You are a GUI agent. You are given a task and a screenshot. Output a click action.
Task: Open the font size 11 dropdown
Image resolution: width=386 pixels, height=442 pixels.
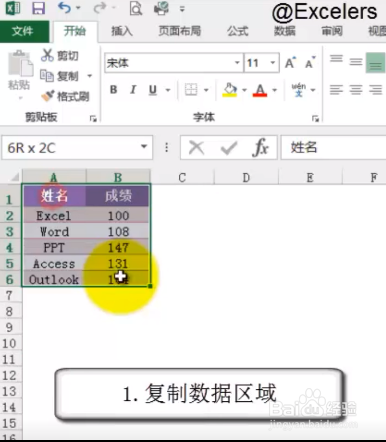click(x=273, y=63)
